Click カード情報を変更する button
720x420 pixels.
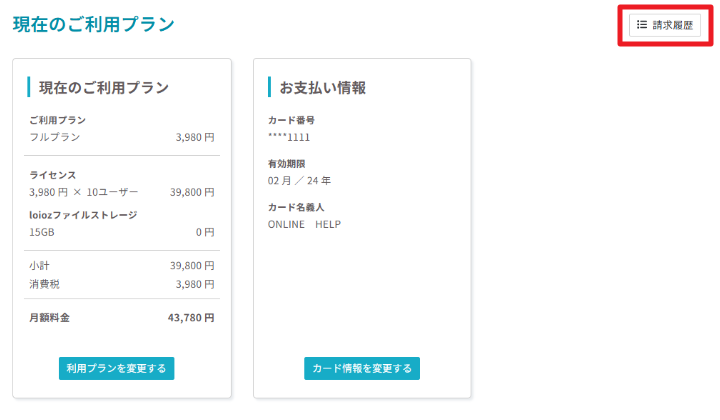(362, 368)
